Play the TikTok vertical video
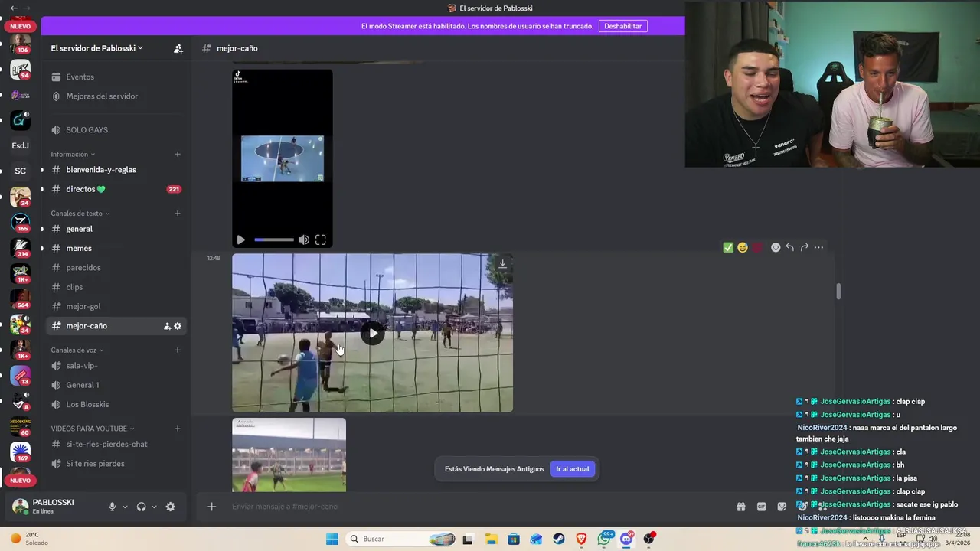 [240, 240]
